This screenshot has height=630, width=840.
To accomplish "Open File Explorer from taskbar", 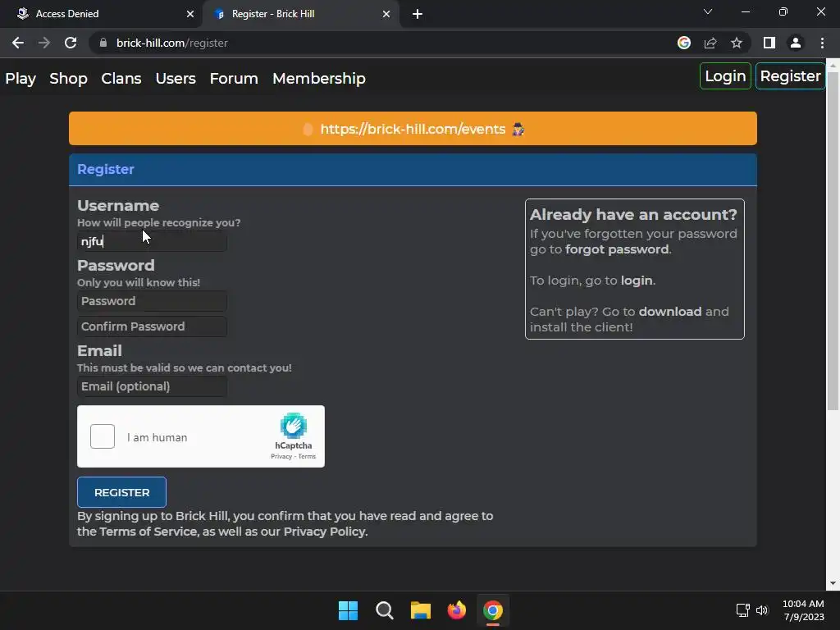I will [x=421, y=610].
